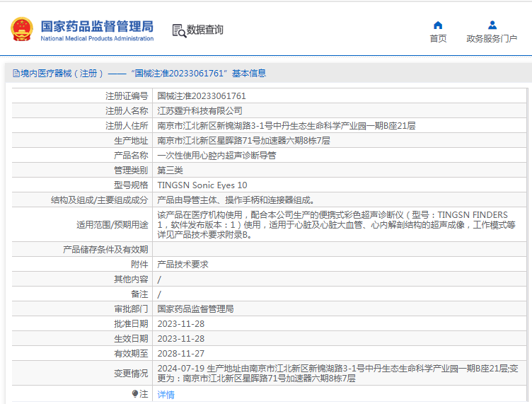The height and width of the screenshot is (404, 532).
Task: Click the national emblem logo icon
Action: click(22, 29)
